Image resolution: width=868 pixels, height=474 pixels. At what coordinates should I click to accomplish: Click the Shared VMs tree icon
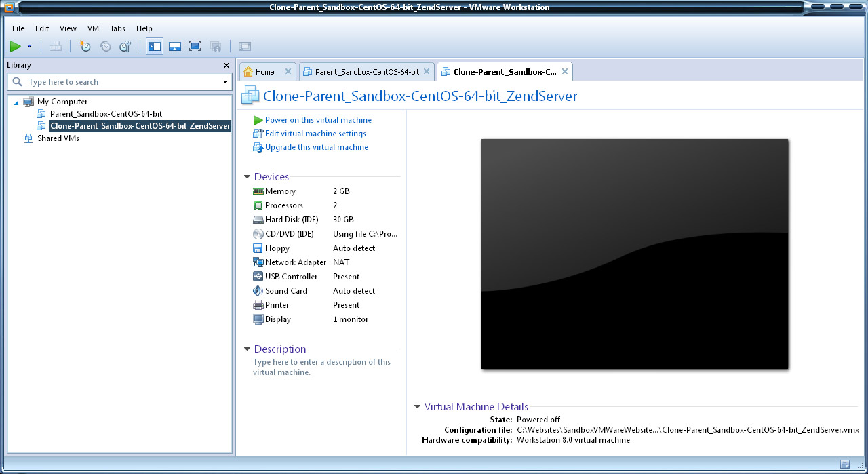click(28, 138)
